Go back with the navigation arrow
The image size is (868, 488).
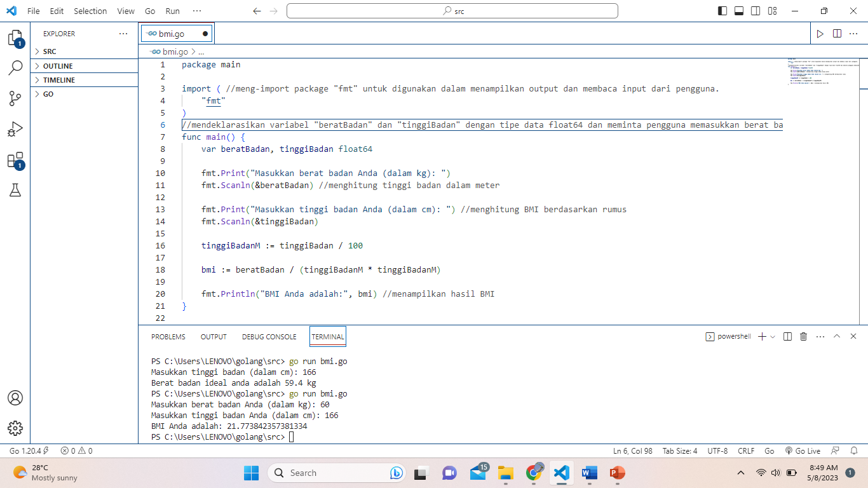(x=257, y=11)
